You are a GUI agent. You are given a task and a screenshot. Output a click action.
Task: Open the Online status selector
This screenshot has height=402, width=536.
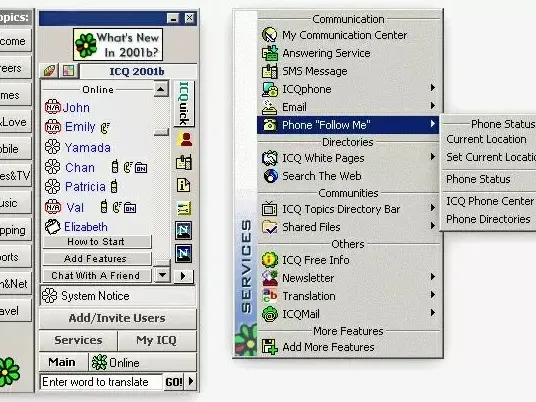pyautogui.click(x=142, y=362)
